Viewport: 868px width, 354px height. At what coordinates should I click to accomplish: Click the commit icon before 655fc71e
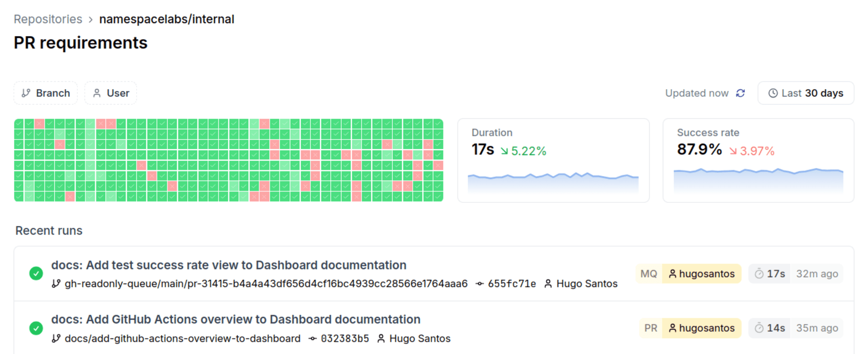click(479, 284)
